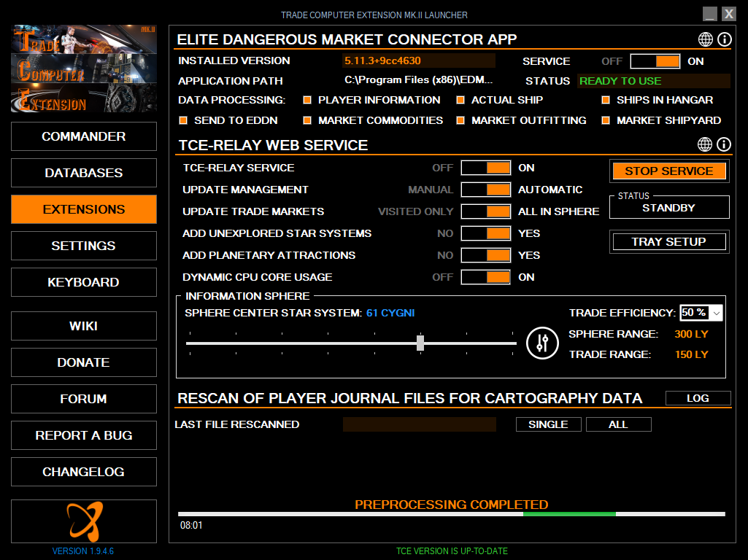The width and height of the screenshot is (748, 560).
Task: Rescan a Single journal file
Action: click(x=549, y=424)
